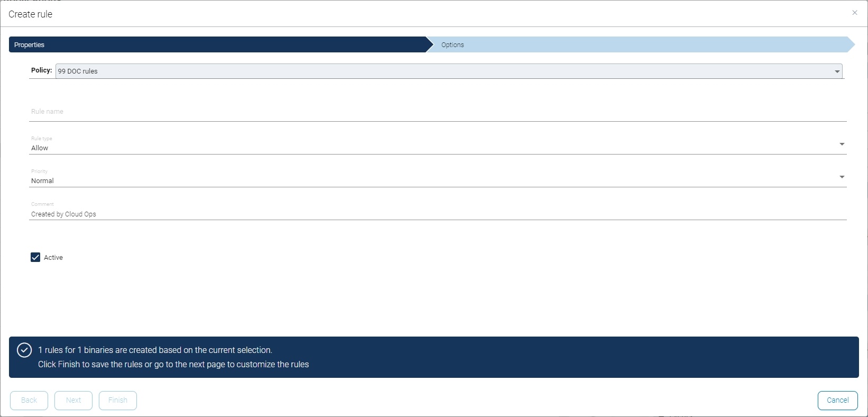
Task: Click the Back button
Action: [29, 400]
